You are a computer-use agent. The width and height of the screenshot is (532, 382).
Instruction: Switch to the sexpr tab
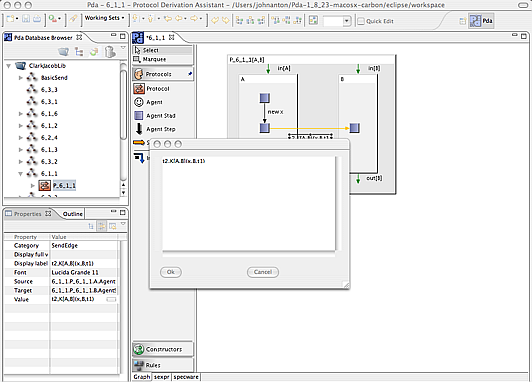click(x=162, y=377)
